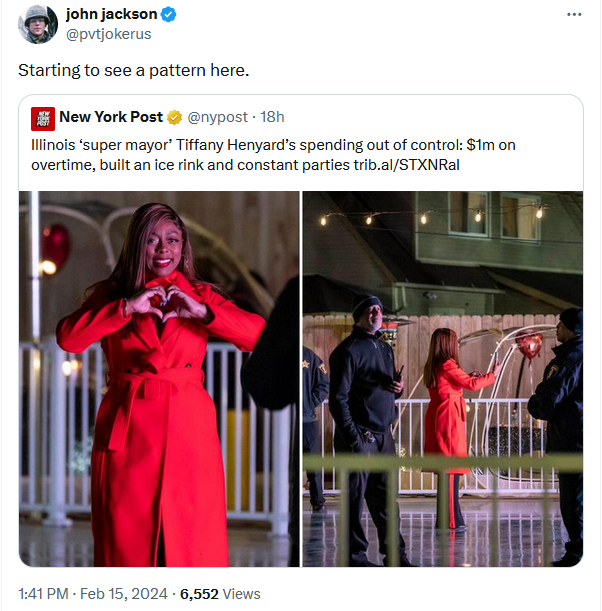Click the New York Post account name

pos(111,117)
